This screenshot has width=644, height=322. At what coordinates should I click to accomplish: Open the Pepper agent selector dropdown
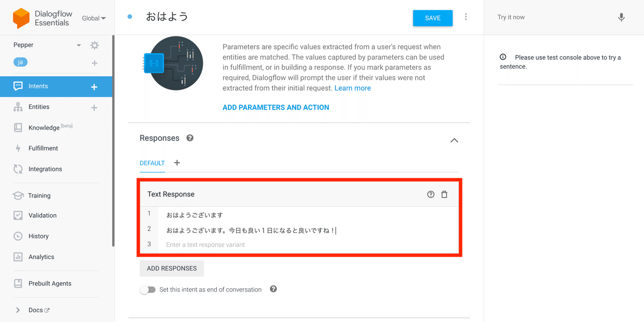79,45
